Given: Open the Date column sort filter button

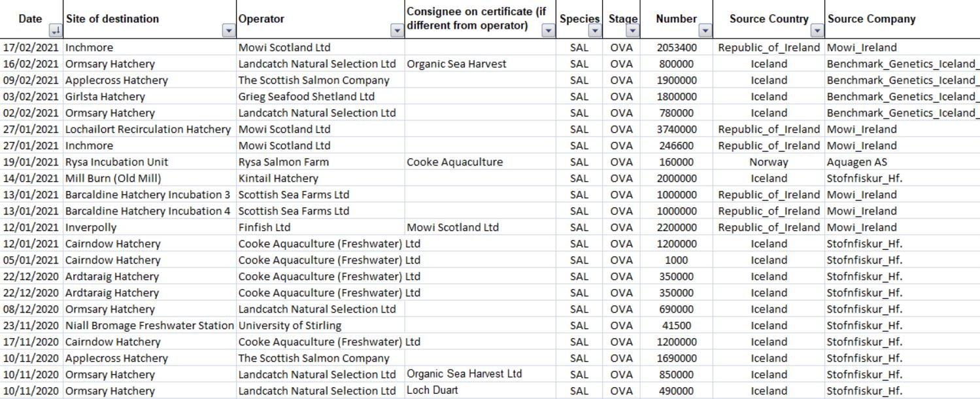Looking at the screenshot, I should (x=55, y=31).
